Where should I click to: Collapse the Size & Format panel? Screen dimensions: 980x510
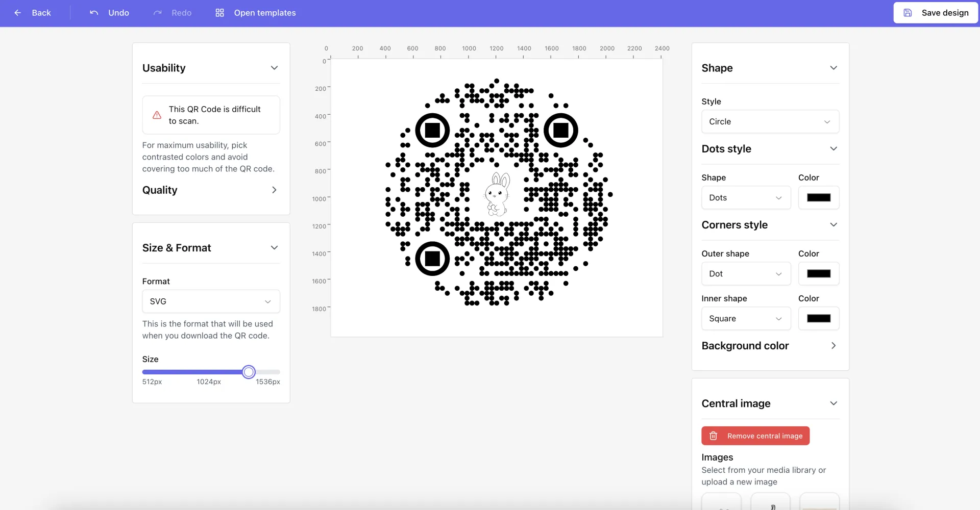point(274,248)
